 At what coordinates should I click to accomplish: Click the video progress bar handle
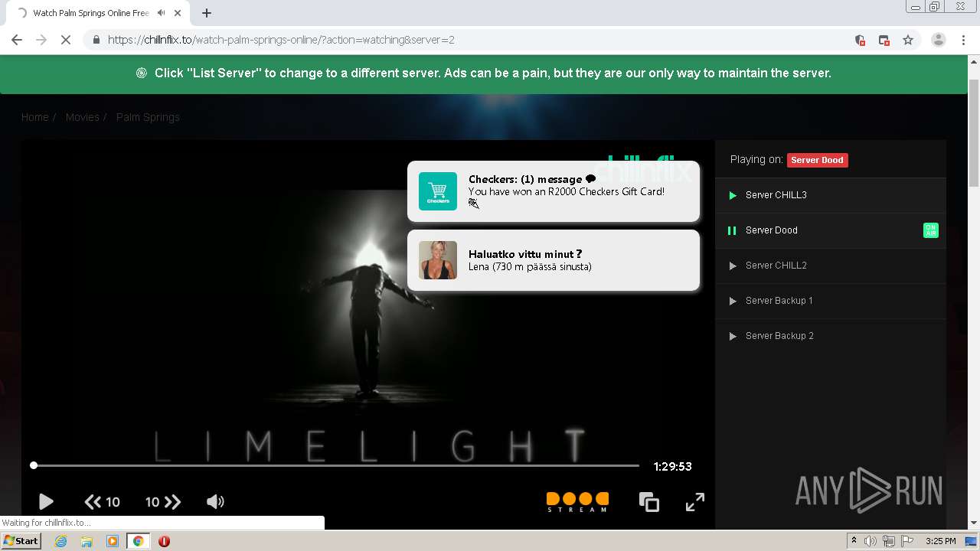coord(34,465)
